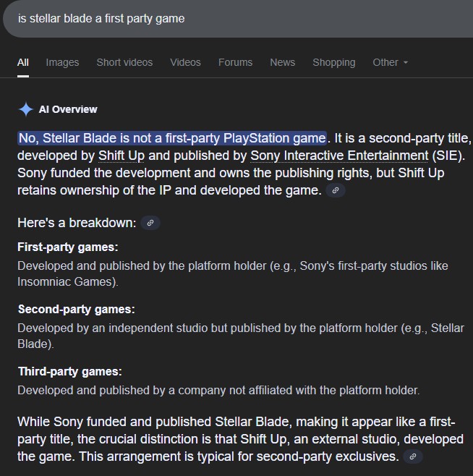Screen dimensions: 473x476
Task: Click source link icon beside 'Here's a breakdown:'
Action: (x=150, y=223)
